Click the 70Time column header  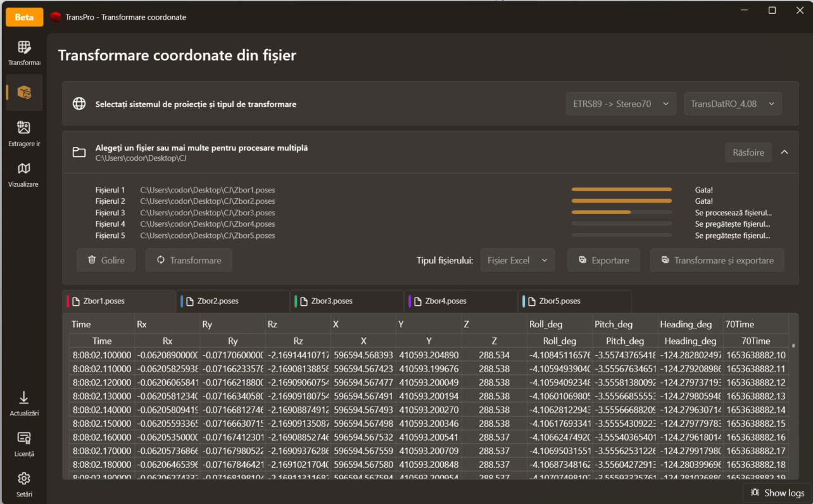pos(756,324)
